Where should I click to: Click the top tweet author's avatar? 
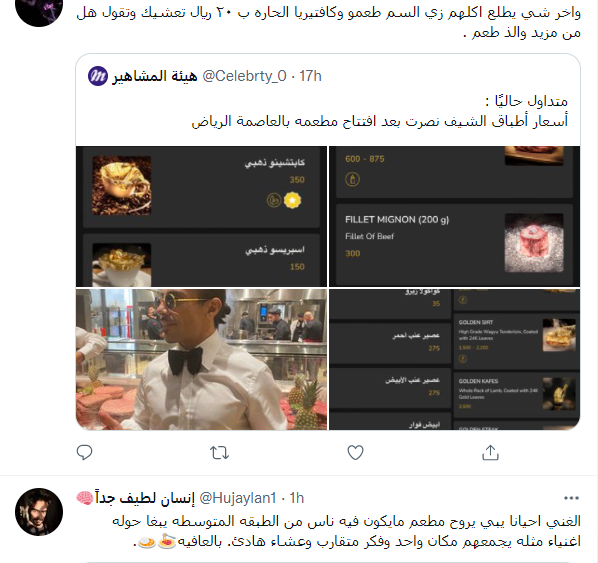39,10
